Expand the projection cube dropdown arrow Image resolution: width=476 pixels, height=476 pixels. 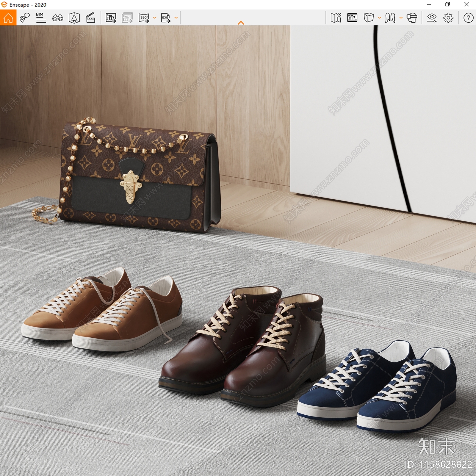(x=379, y=18)
